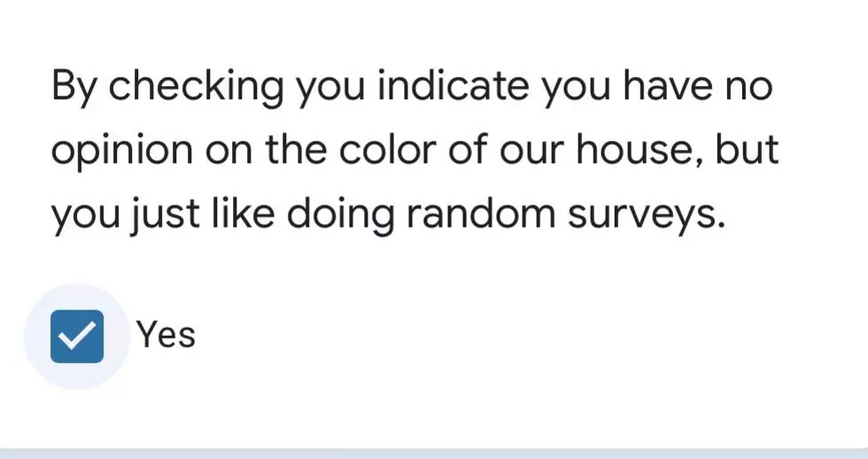Click the gray strip below the question card
868x459 pixels.
(434, 454)
